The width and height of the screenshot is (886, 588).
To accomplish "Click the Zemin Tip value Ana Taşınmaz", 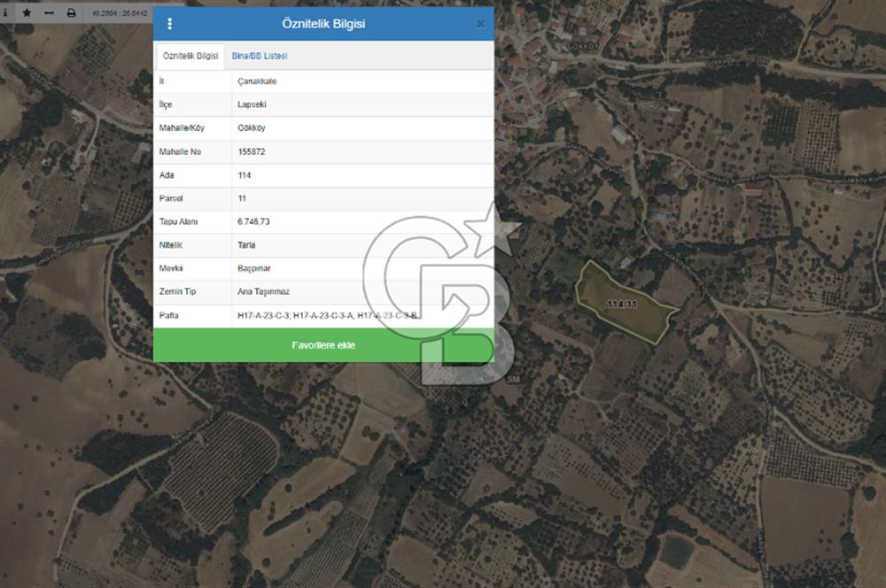I will [x=263, y=291].
